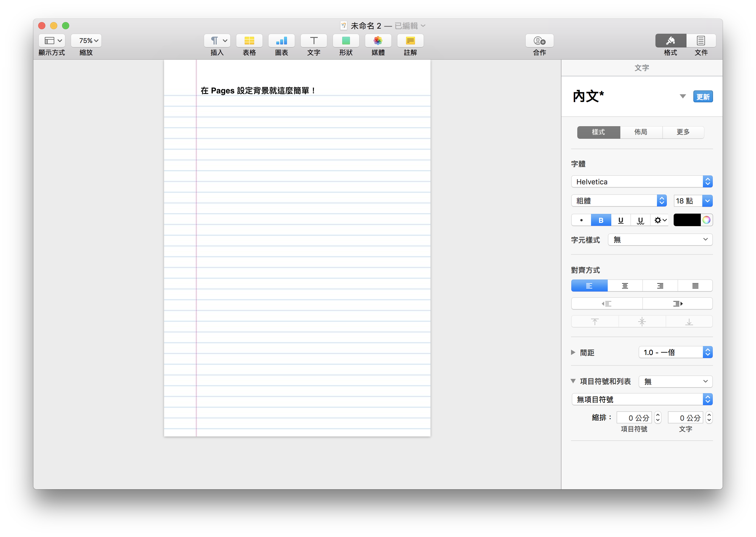756x537 pixels.
Task: Switch to the 樣式 tab
Action: click(598, 132)
